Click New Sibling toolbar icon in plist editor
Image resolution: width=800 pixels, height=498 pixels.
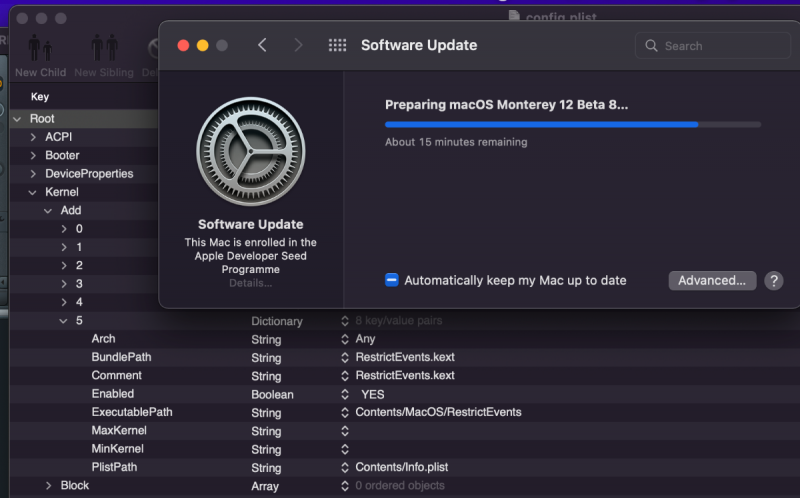[x=105, y=48]
